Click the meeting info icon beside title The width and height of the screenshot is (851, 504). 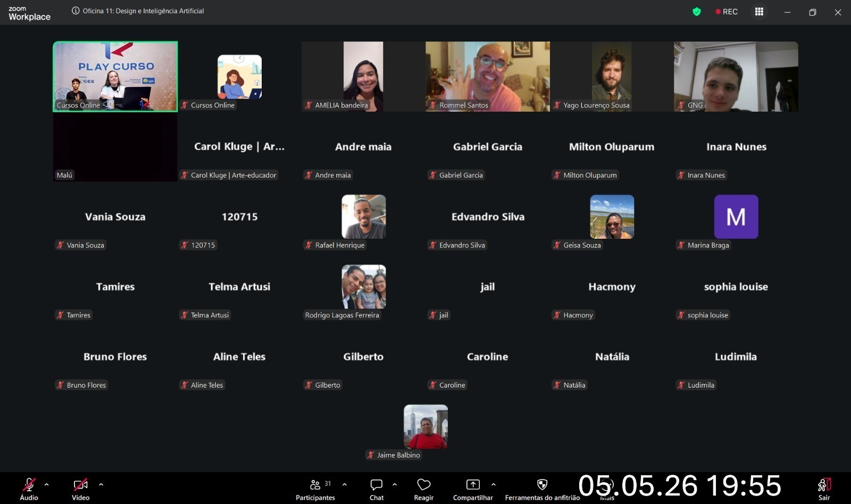(76, 11)
